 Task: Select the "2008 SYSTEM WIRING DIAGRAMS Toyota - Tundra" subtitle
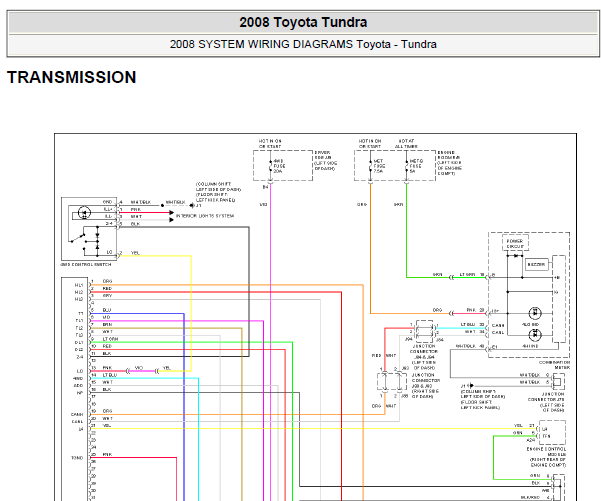pos(303,44)
